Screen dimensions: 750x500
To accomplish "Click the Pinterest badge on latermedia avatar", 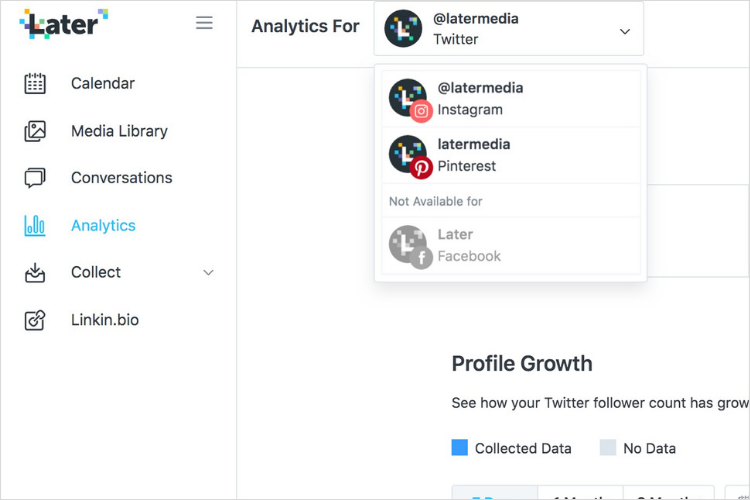I will (421, 167).
